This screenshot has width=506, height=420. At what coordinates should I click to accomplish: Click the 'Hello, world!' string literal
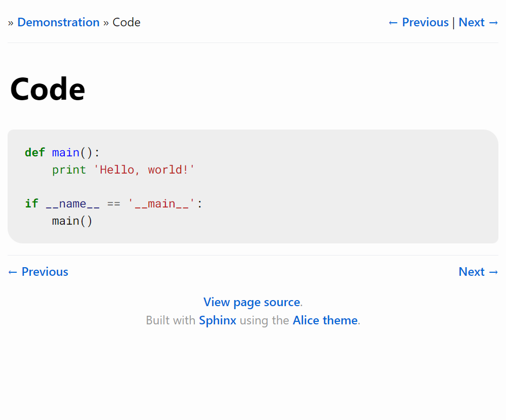(x=144, y=170)
